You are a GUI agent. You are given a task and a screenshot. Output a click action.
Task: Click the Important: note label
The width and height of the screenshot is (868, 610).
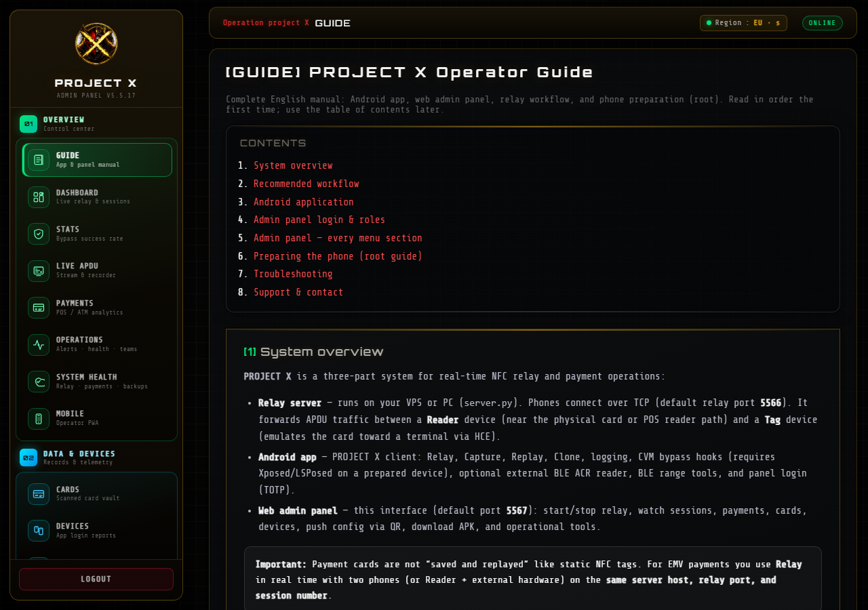pos(281,564)
